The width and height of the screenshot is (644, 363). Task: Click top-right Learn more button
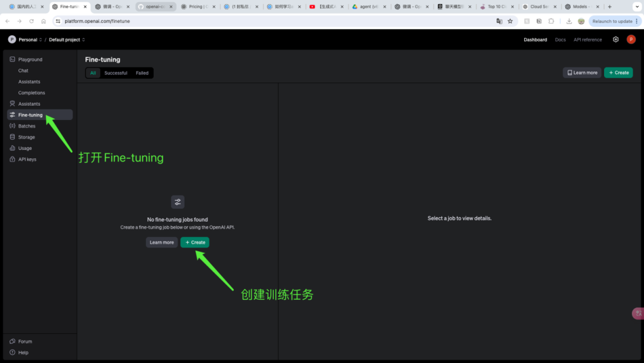pos(582,73)
